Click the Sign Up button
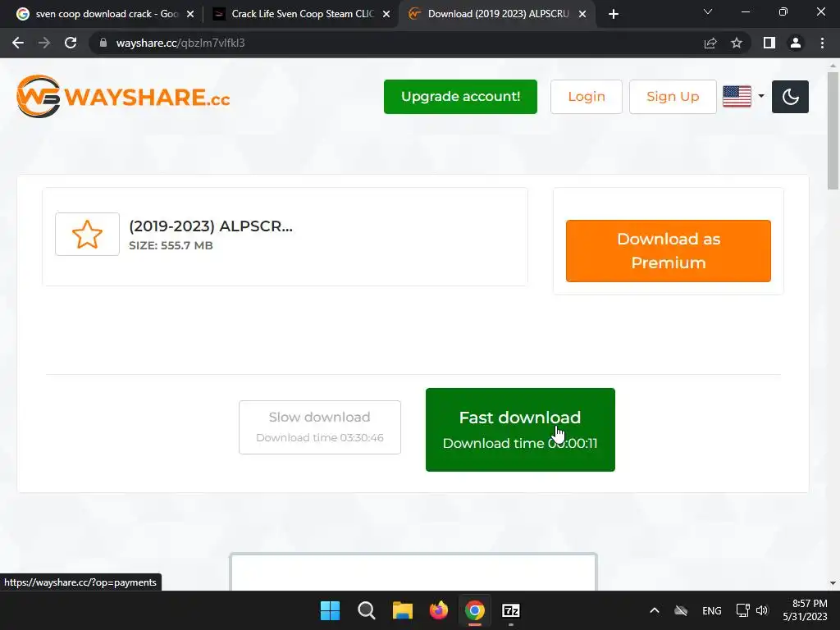Viewport: 840px width, 630px height. pyautogui.click(x=673, y=97)
